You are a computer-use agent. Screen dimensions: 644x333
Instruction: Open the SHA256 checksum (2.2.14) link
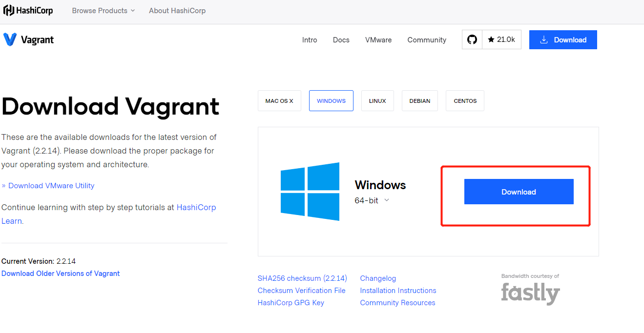coord(302,278)
